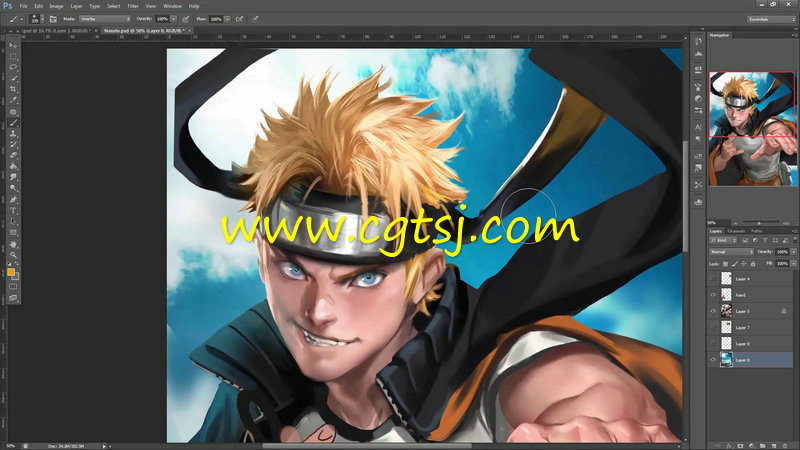Open the layer filter Kind dropdown
Viewport: 800px width, 450px height.
[x=723, y=240]
